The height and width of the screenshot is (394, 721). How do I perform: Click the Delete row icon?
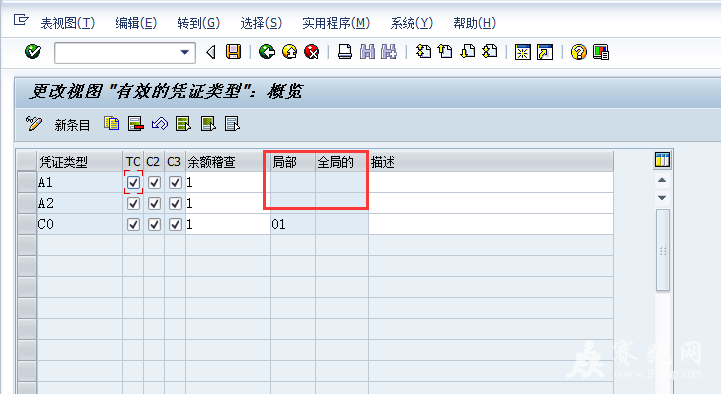pos(136,124)
